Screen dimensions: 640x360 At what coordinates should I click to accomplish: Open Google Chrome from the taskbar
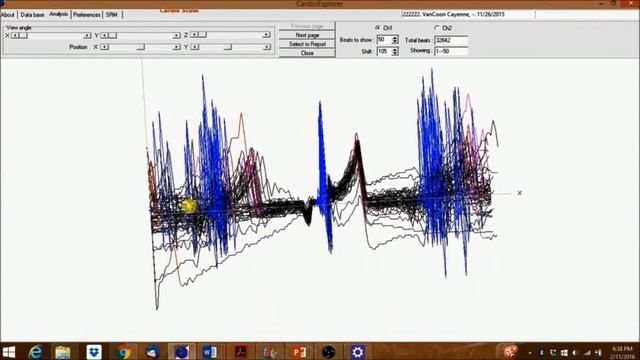tap(123, 352)
